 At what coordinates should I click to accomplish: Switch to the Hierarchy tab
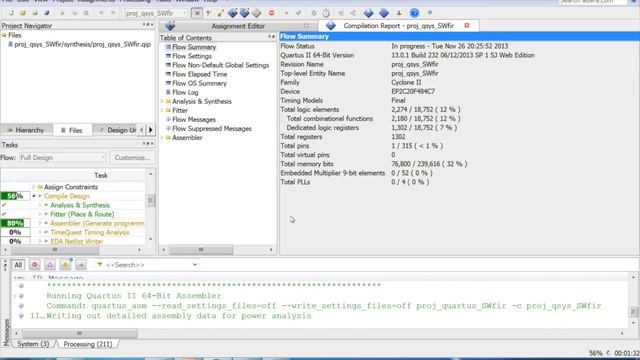(26, 130)
